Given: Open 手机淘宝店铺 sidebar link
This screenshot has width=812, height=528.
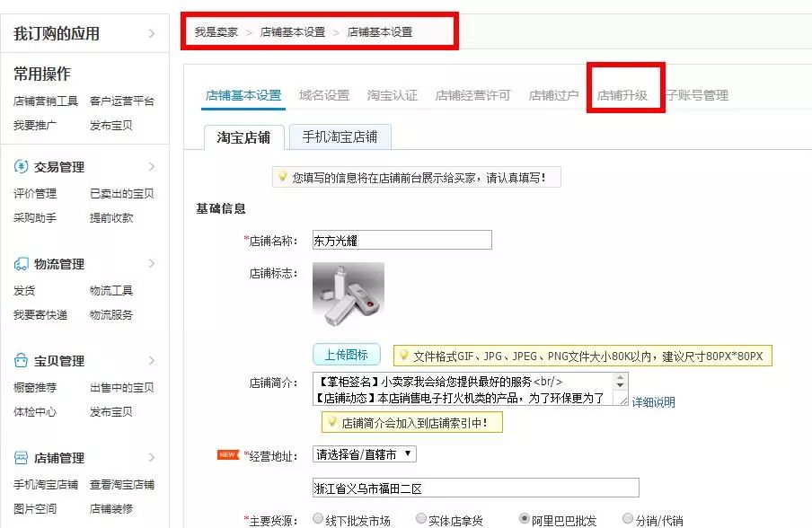Looking at the screenshot, I should pos(46,485).
